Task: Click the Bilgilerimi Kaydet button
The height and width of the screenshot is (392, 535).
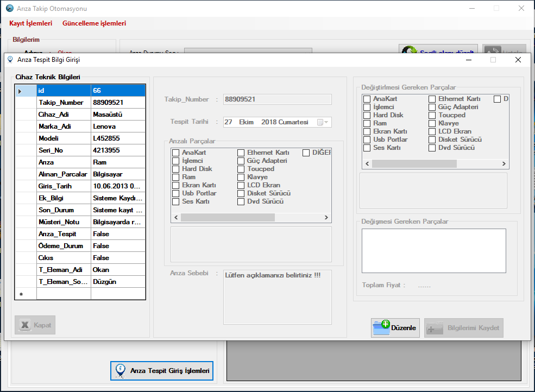Action: click(x=464, y=328)
